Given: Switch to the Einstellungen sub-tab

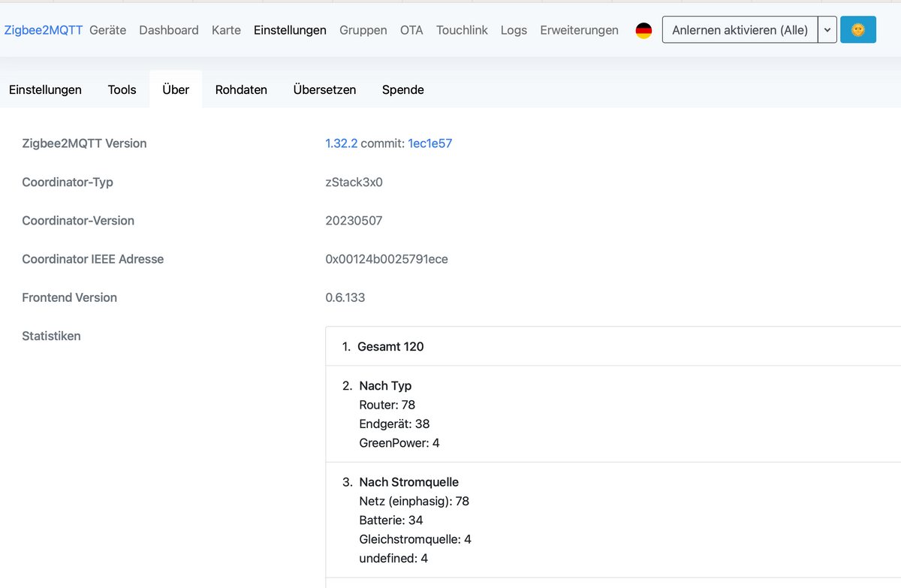Looking at the screenshot, I should [x=45, y=89].
